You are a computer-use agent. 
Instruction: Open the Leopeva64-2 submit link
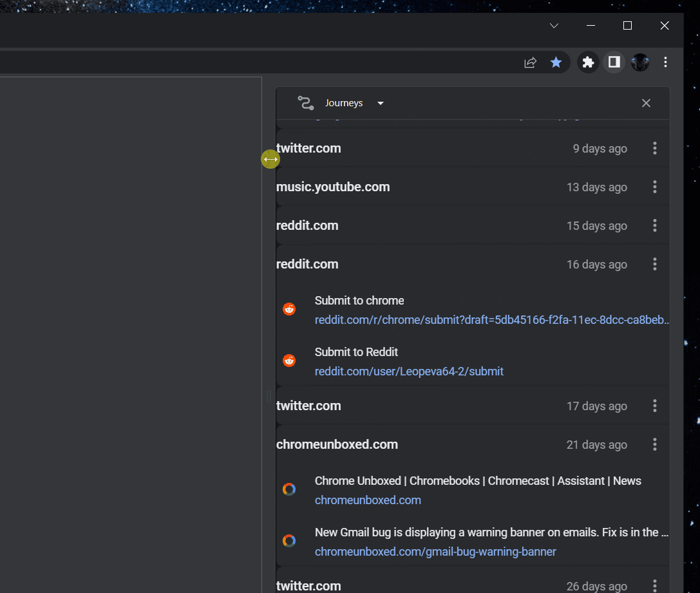tap(409, 371)
